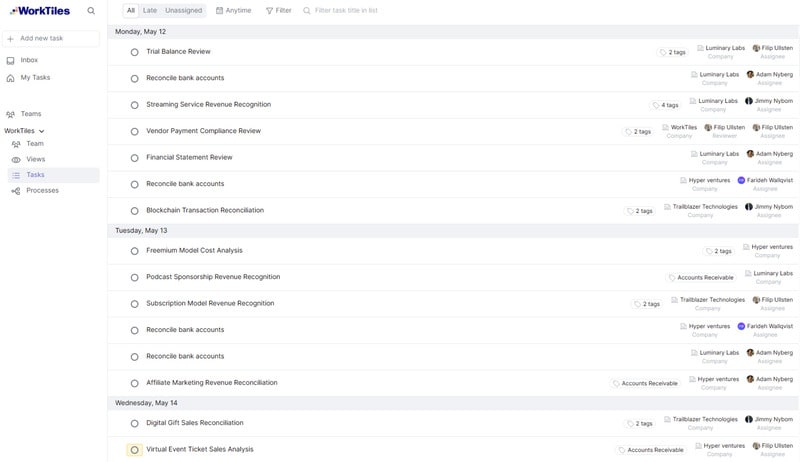The height and width of the screenshot is (462, 800).
Task: Click Jimmy Nybom avatar on Streaming Service task
Action: (x=749, y=101)
